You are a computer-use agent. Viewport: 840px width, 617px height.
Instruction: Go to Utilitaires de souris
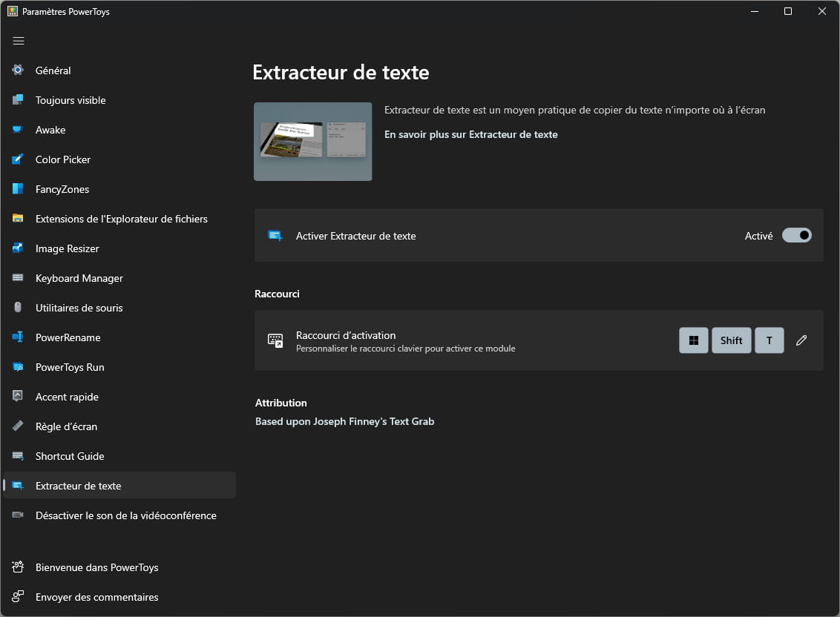pos(119,308)
